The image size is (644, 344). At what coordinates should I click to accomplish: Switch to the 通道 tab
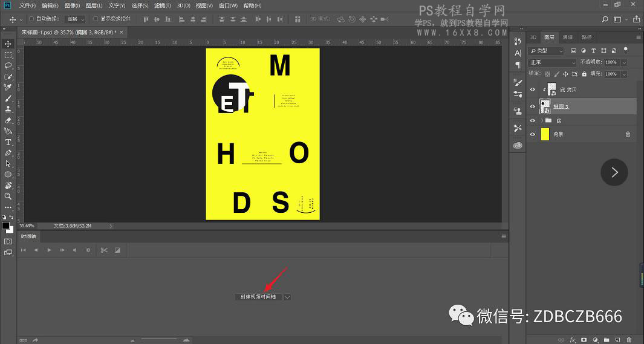pos(568,37)
